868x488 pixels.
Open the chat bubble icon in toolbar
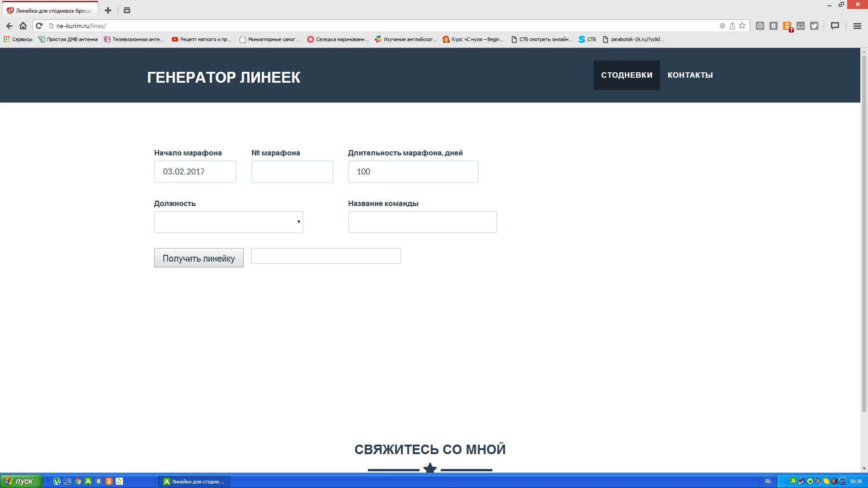pyautogui.click(x=835, y=26)
